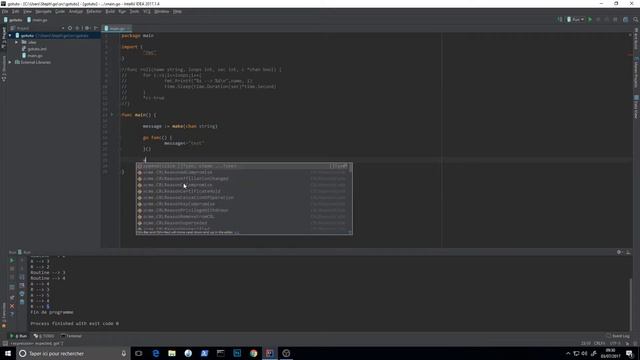Open File Explorer from the taskbar
The width and height of the screenshot is (640, 360).
[172, 353]
